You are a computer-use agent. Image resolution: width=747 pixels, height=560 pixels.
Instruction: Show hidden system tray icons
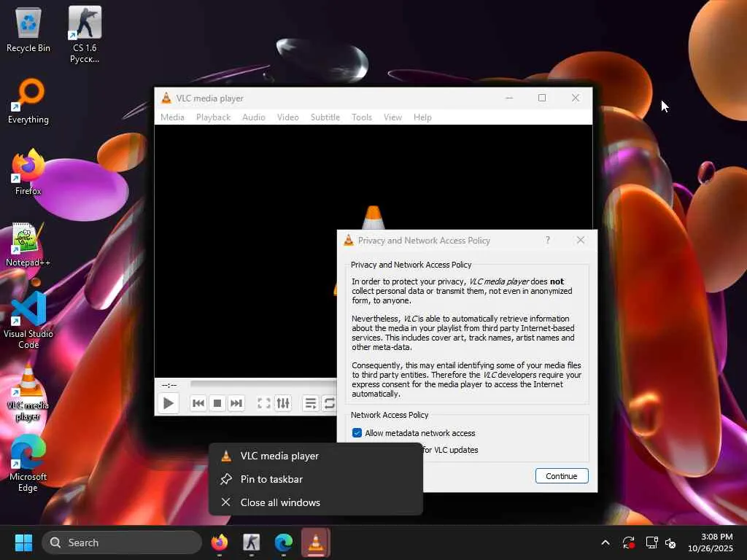[x=605, y=542]
